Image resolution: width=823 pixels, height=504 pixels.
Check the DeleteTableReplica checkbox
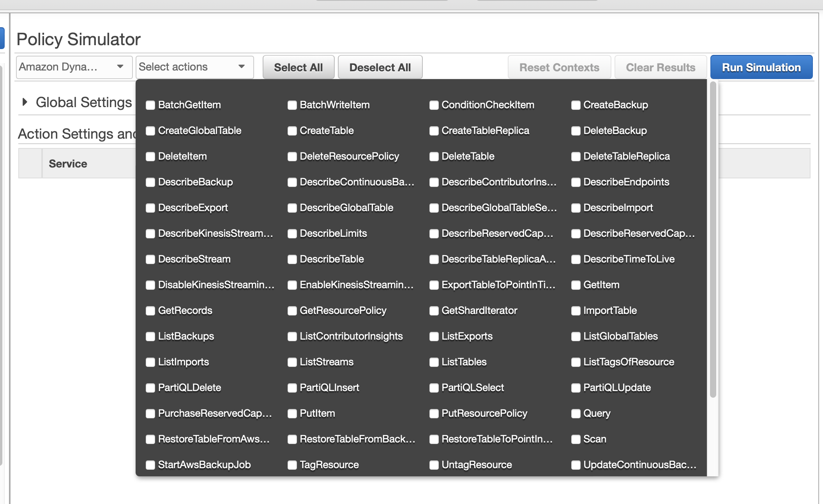point(576,157)
